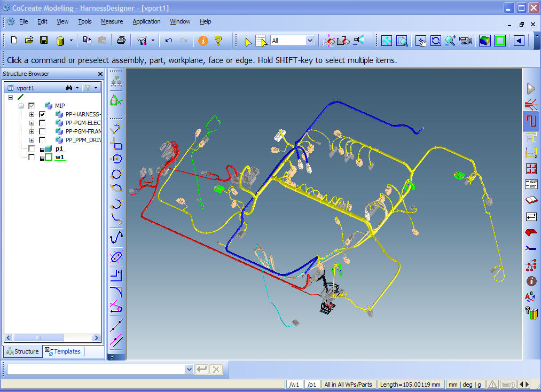Click the yellow question mark help icon
This screenshot has width=541, height=392.
pyautogui.click(x=217, y=40)
